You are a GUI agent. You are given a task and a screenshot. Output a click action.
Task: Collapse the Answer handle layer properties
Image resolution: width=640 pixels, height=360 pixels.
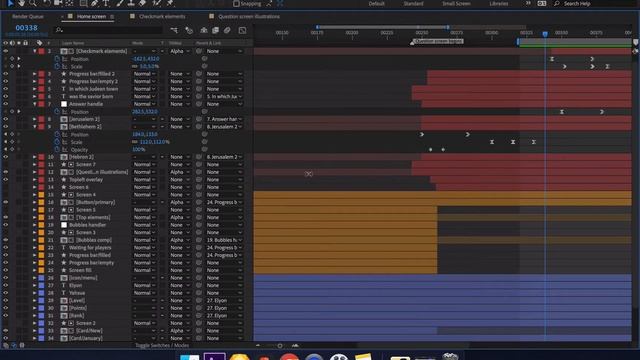point(35,104)
